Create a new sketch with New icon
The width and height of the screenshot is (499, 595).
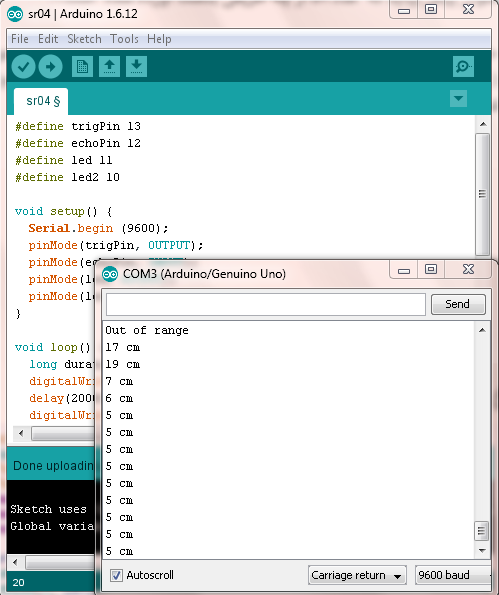(x=82, y=67)
